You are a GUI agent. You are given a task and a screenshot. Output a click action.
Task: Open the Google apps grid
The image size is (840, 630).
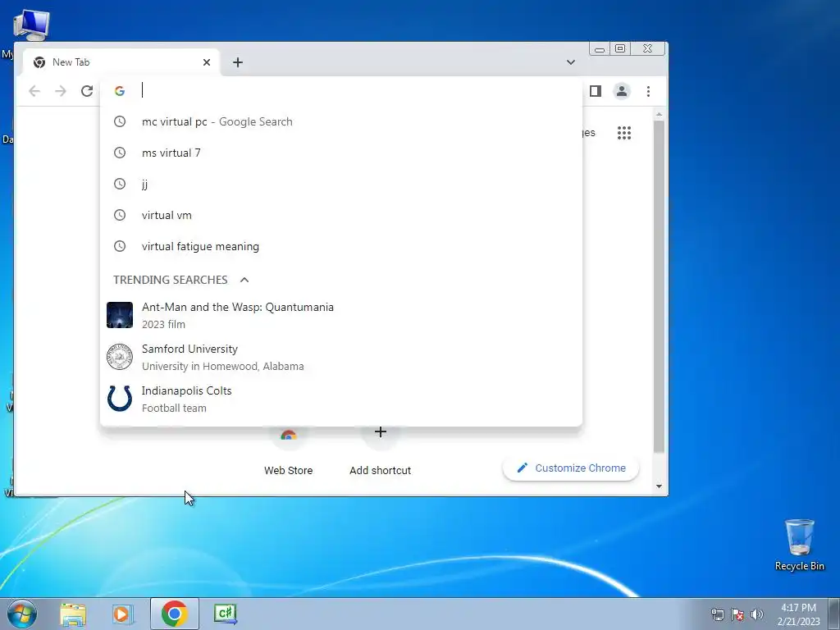(624, 133)
